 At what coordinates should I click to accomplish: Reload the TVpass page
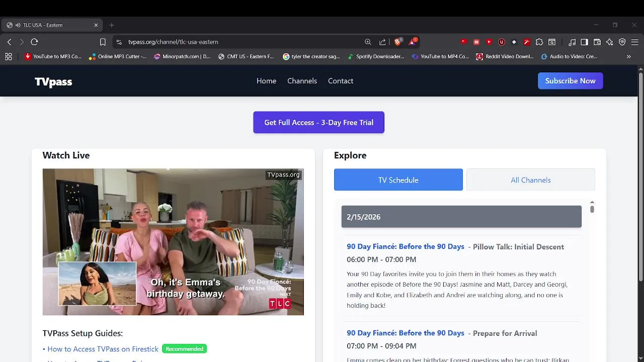[x=34, y=42]
